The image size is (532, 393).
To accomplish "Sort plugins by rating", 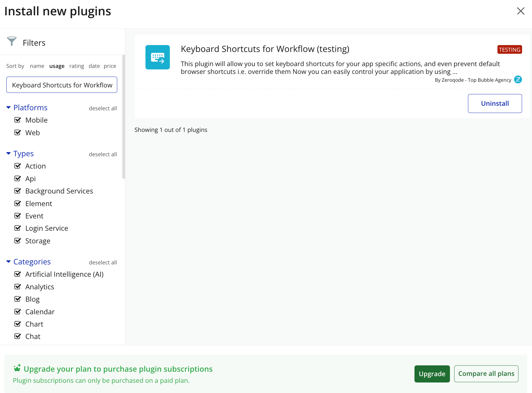I will (x=77, y=66).
